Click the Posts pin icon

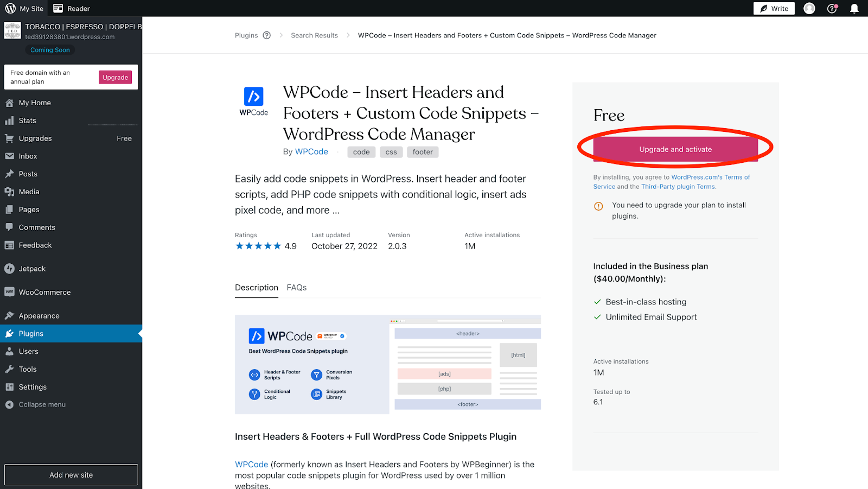tap(9, 174)
